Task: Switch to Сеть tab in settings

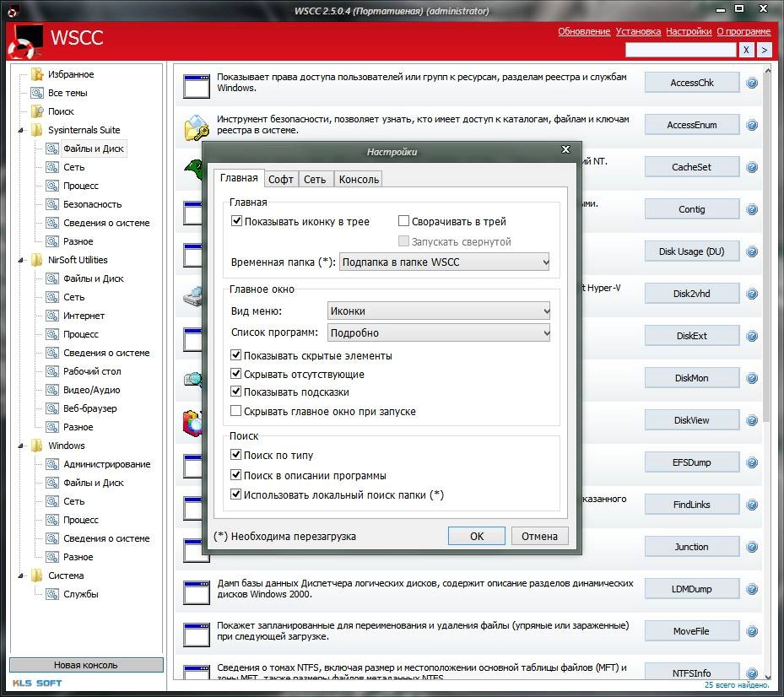Action: click(x=315, y=180)
